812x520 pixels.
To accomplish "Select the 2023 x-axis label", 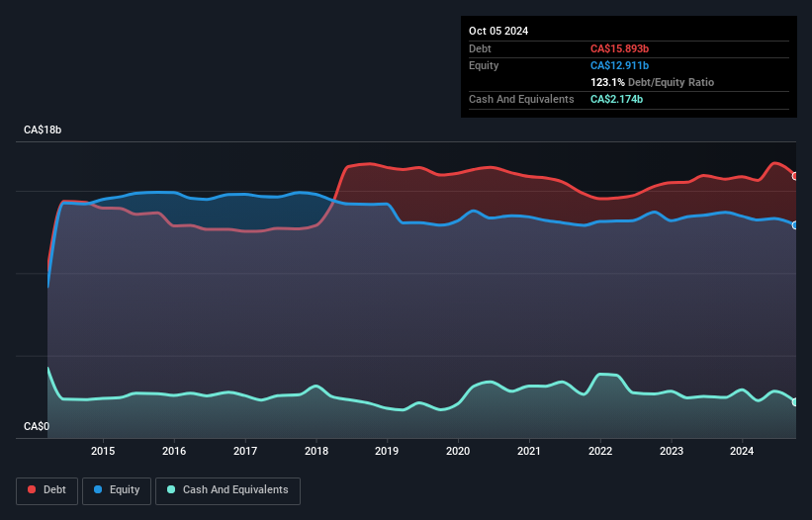I will pyautogui.click(x=672, y=451).
